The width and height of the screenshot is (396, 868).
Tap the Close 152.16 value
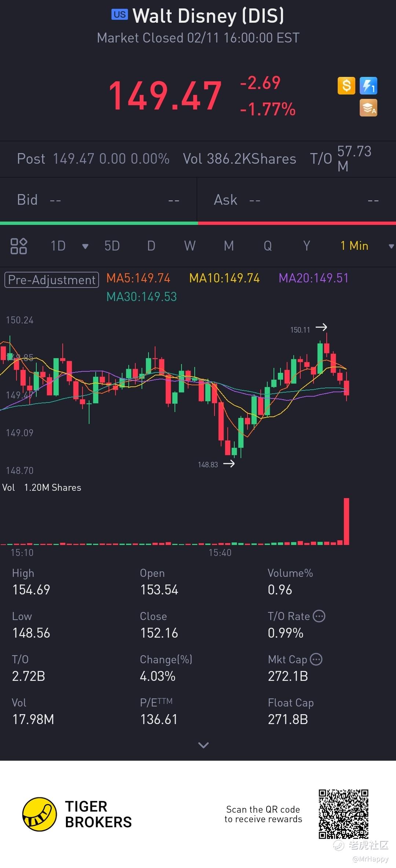pos(159,633)
